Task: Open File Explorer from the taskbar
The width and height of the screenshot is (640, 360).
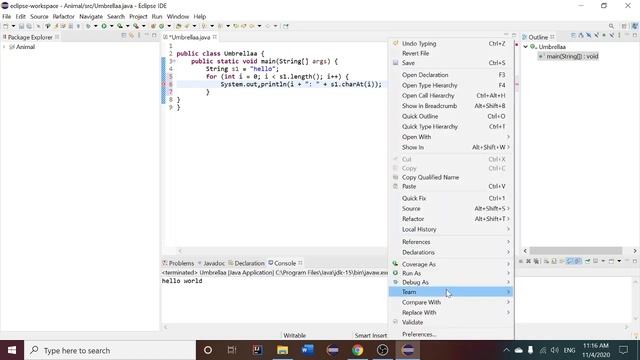Action: click(x=282, y=350)
